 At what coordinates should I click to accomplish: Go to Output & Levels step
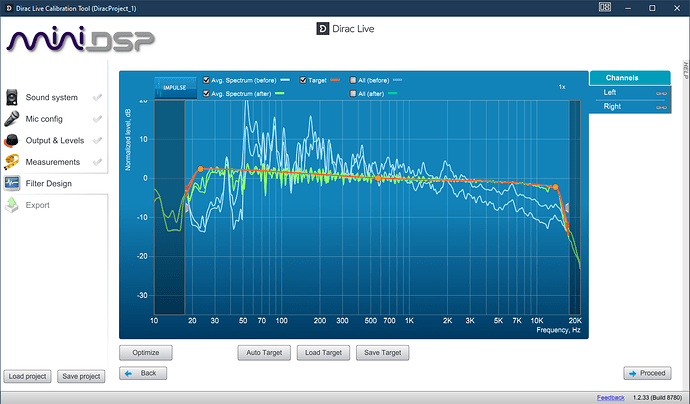(x=55, y=140)
